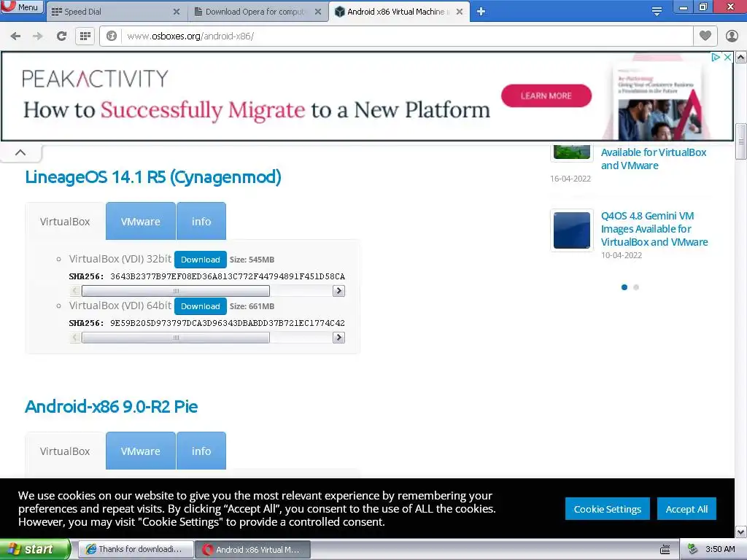This screenshot has height=560, width=747.
Task: Click the 32bit SHA256 scrollbar thumb
Action: (x=176, y=291)
